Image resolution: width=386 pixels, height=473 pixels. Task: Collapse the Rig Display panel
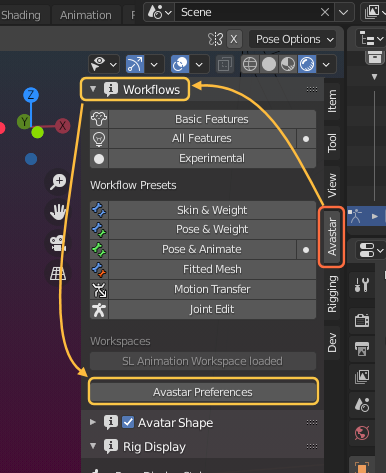tap(93, 446)
